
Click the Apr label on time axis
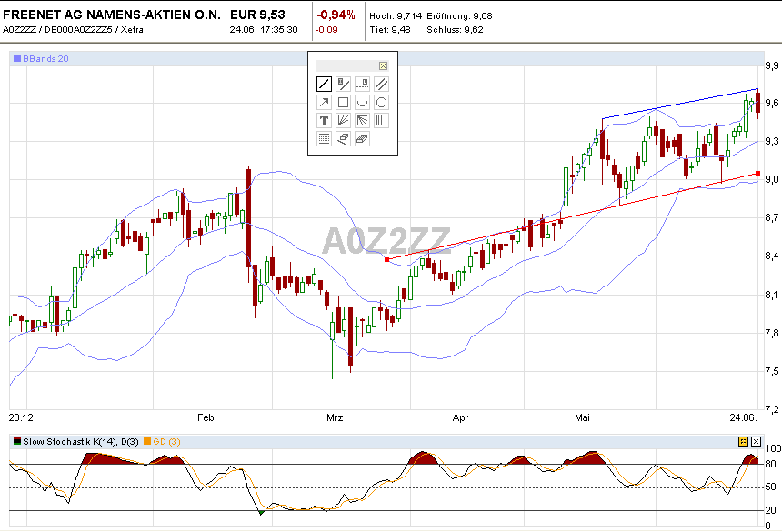click(x=460, y=417)
